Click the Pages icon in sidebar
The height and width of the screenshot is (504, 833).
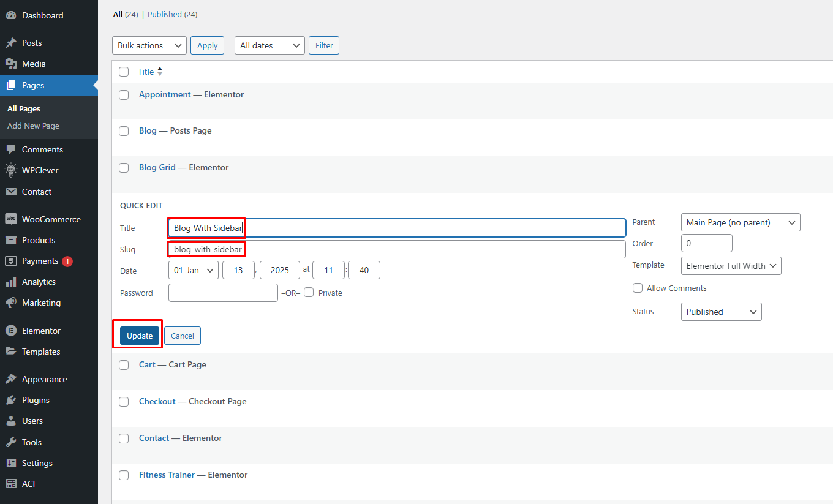(x=11, y=85)
